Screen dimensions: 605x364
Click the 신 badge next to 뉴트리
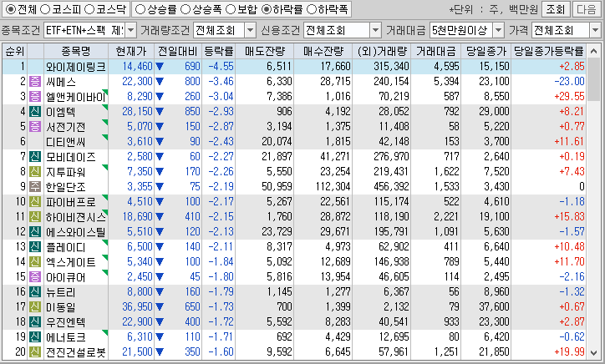coord(35,292)
